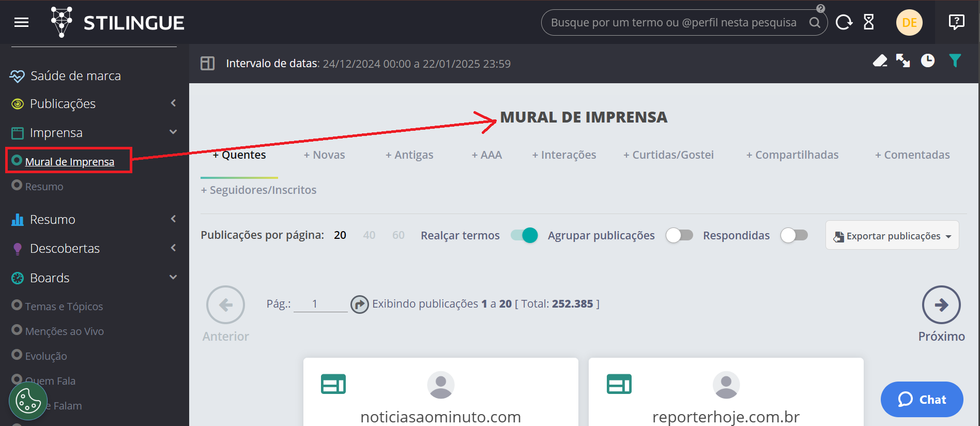This screenshot has height=426, width=980.
Task: Switch to the + AAA tab
Action: pos(487,155)
